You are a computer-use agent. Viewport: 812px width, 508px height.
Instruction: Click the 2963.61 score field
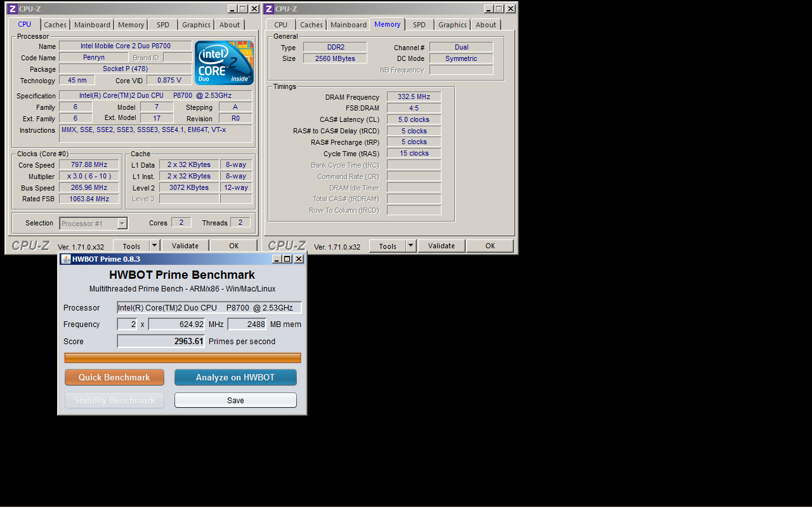161,341
